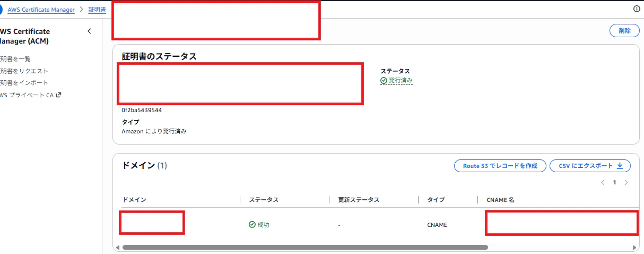644x254 pixels.
Task: Open 証明書を一覧 in sidebar
Action: [15, 59]
